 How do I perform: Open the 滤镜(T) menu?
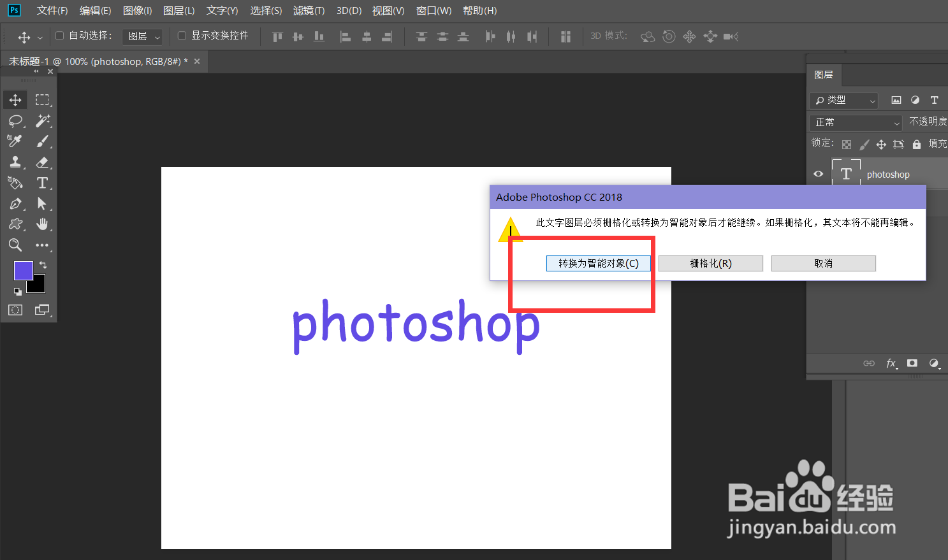[x=309, y=11]
